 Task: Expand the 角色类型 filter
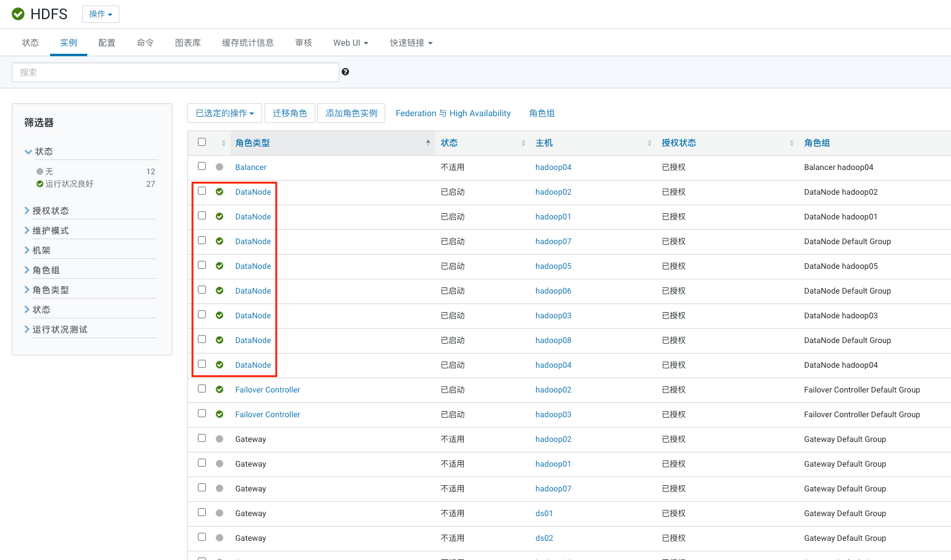click(x=46, y=290)
